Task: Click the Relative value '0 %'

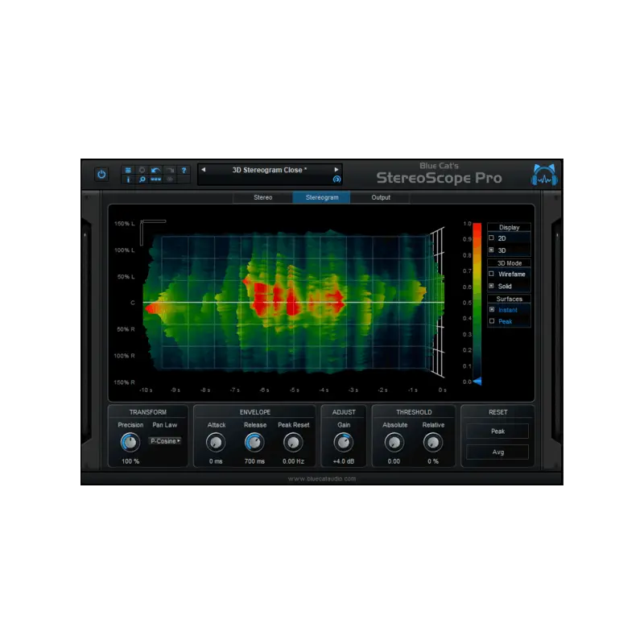Action: [x=433, y=461]
